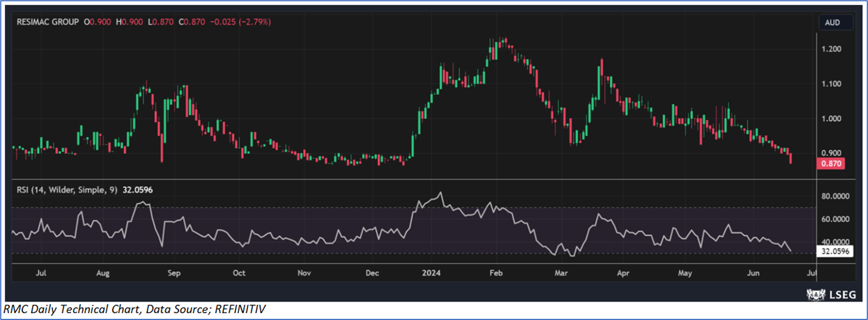Screen dimensions: 868x320
Task: Click the 60.0000 RSI axis label
Action: click(x=836, y=219)
